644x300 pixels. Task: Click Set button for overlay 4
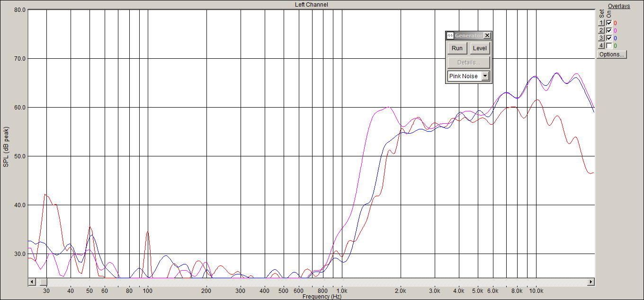601,45
